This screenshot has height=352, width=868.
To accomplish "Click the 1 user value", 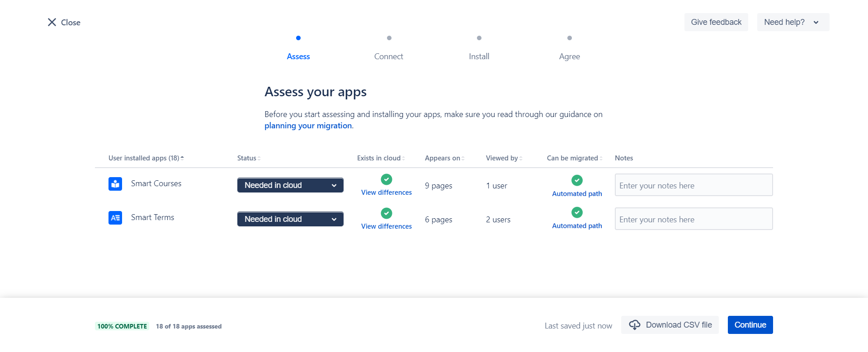I will click(x=496, y=186).
